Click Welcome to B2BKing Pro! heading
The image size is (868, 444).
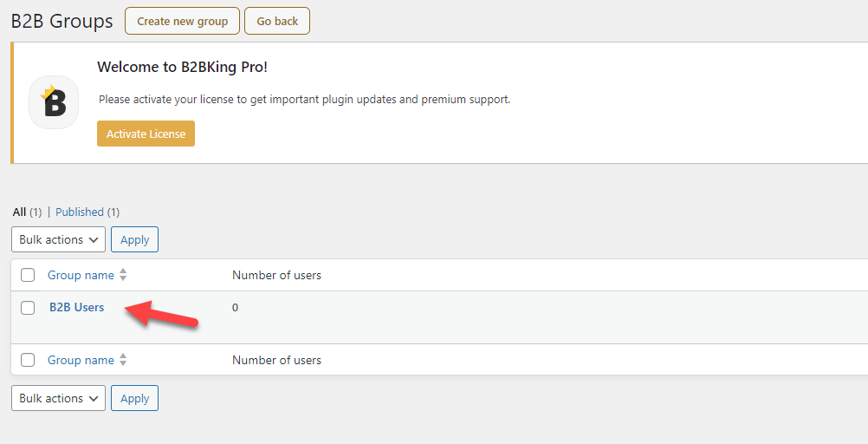point(182,67)
